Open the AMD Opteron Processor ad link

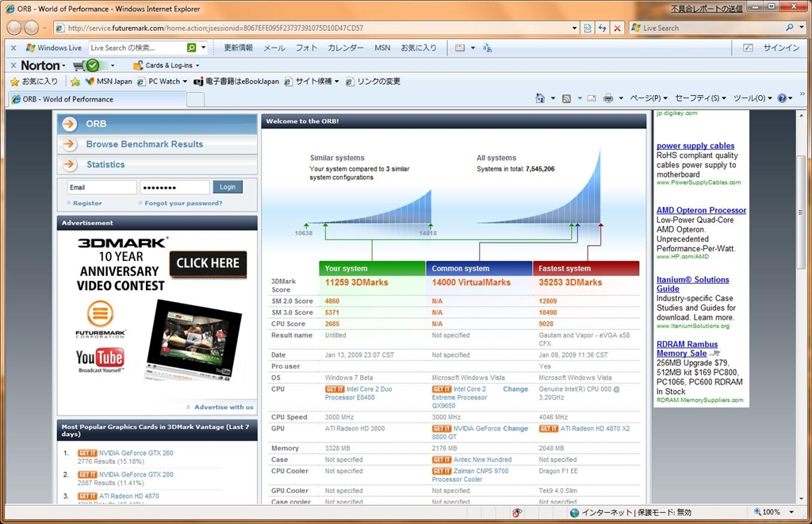701,210
